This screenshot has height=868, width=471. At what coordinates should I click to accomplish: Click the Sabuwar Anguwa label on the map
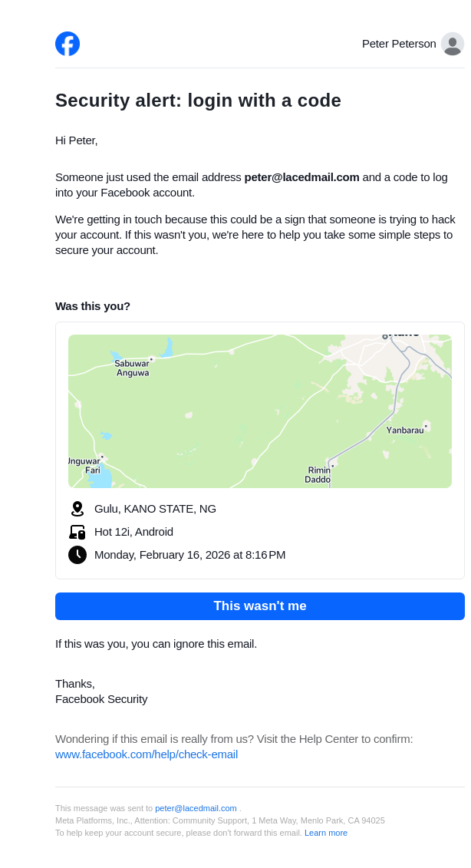pyautogui.click(x=132, y=368)
